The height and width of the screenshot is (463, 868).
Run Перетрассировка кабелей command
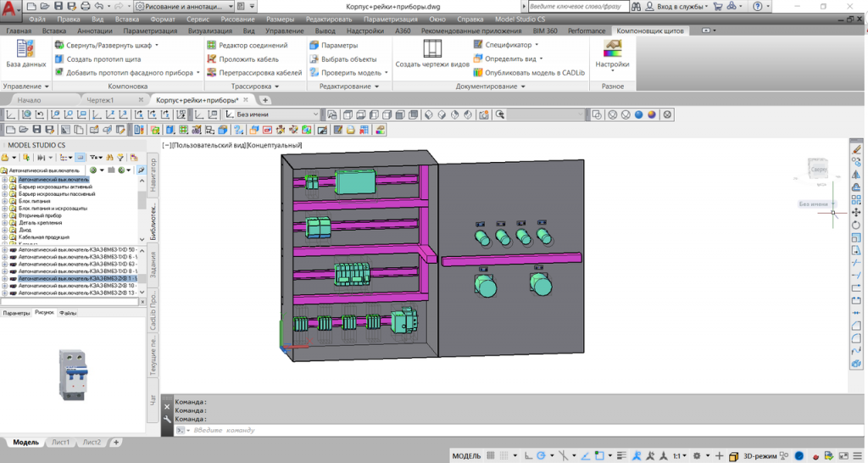pyautogui.click(x=254, y=73)
